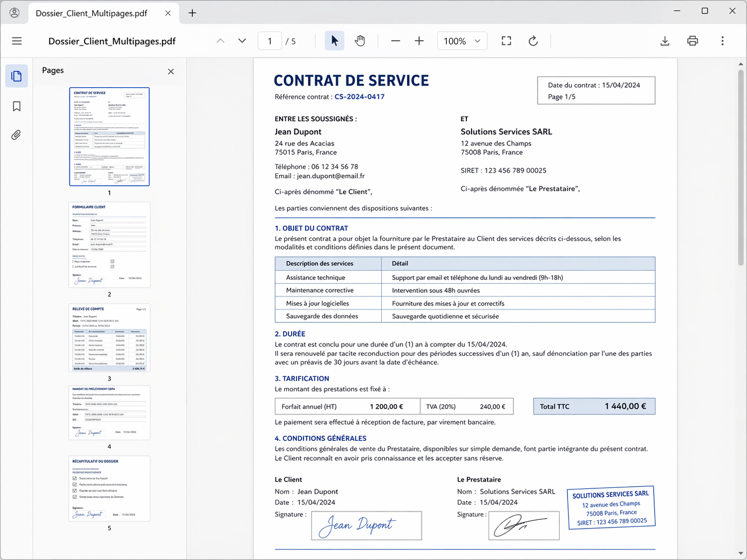Open the document menu via hamburger icon
Viewport: 747px width, 560px height.
[17, 41]
